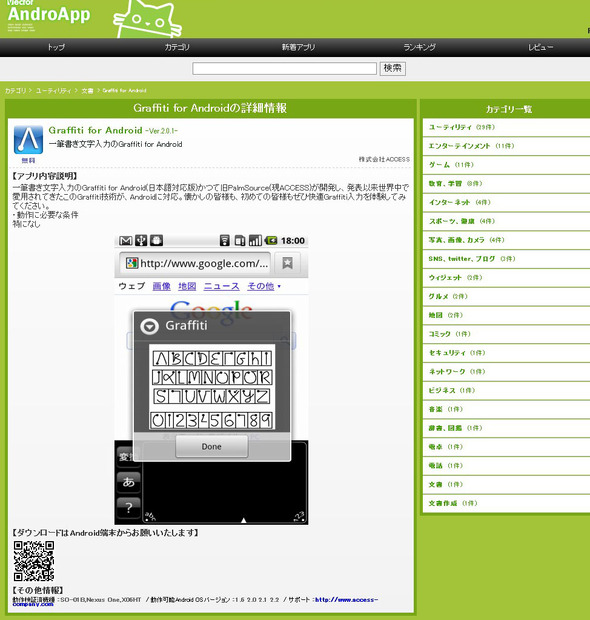590x620 pixels.
Task: Open the 文書作成 (1件) category
Action: tap(506, 503)
